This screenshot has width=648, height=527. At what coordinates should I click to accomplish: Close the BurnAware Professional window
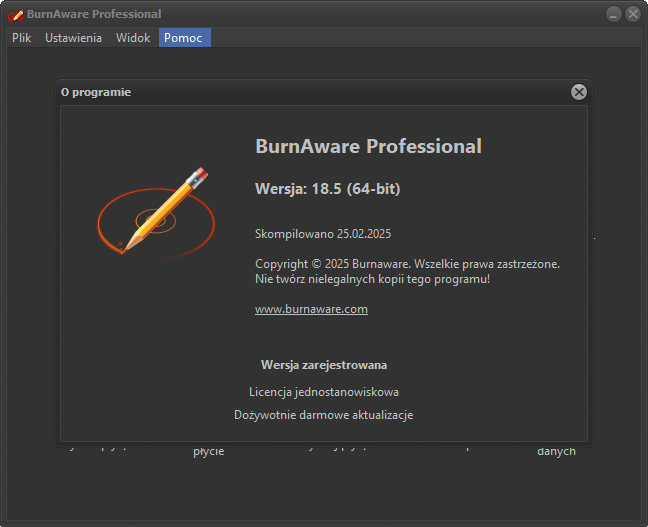633,14
